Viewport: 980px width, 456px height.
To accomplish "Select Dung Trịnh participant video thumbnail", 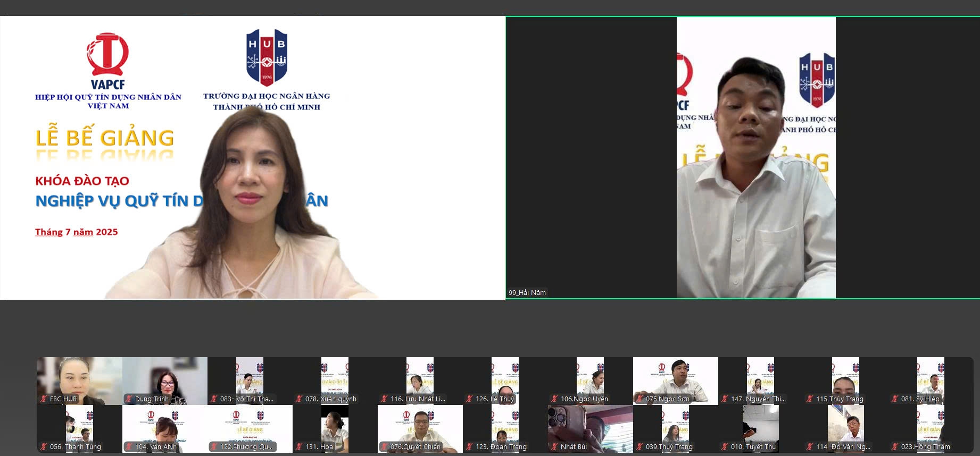I will coord(165,381).
